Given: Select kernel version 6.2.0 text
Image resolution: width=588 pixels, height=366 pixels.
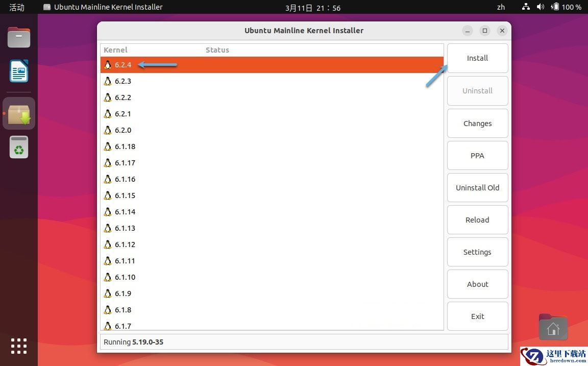Looking at the screenshot, I should click(123, 130).
